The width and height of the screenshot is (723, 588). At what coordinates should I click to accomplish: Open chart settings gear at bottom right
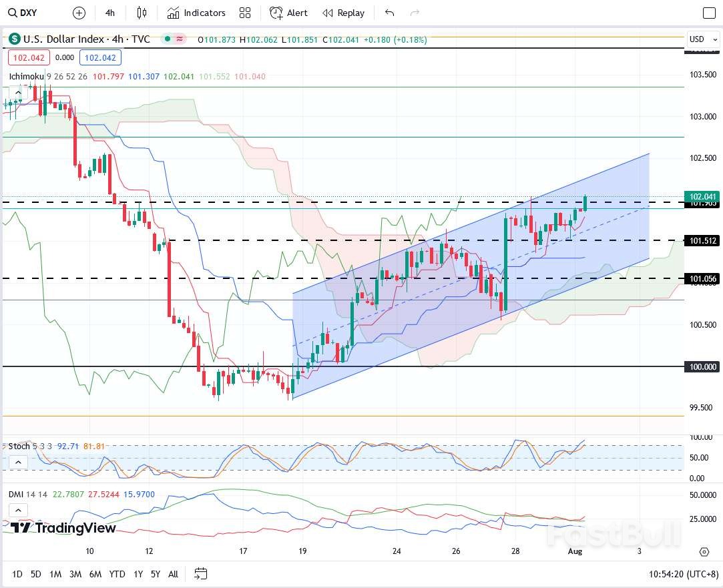pyautogui.click(x=704, y=551)
